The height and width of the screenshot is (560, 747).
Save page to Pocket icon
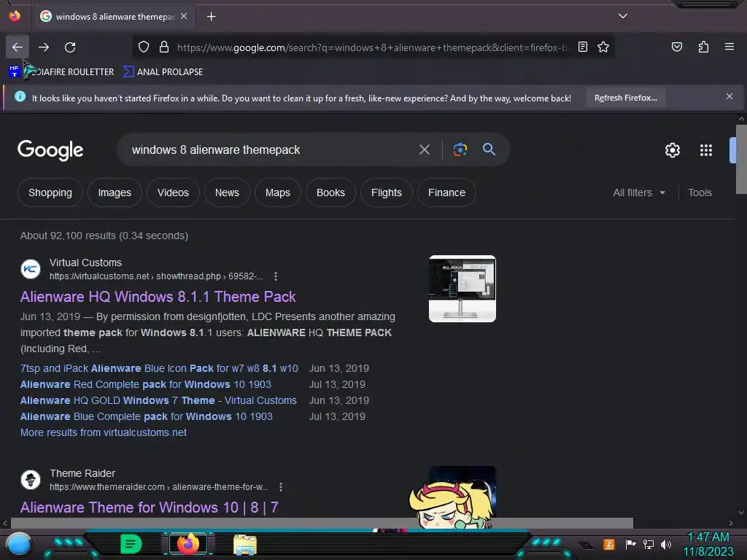point(676,47)
